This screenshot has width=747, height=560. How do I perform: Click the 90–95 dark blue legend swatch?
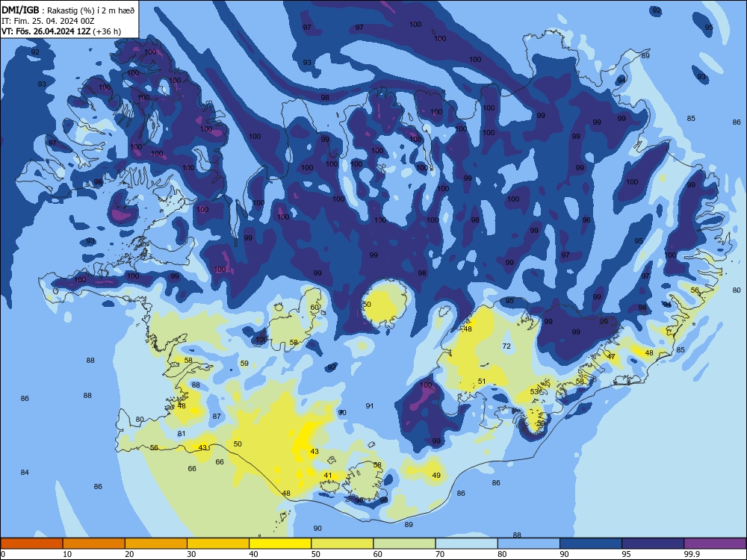[591, 544]
